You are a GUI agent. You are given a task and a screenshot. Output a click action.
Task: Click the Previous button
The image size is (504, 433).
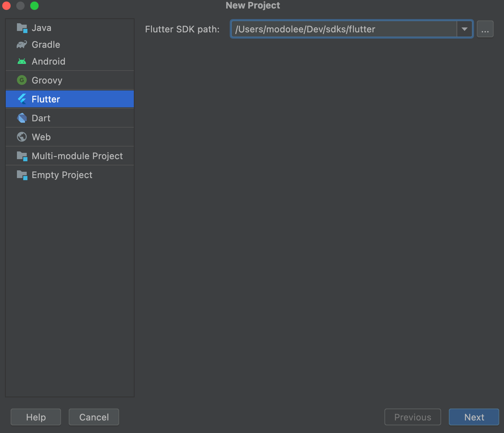(413, 417)
